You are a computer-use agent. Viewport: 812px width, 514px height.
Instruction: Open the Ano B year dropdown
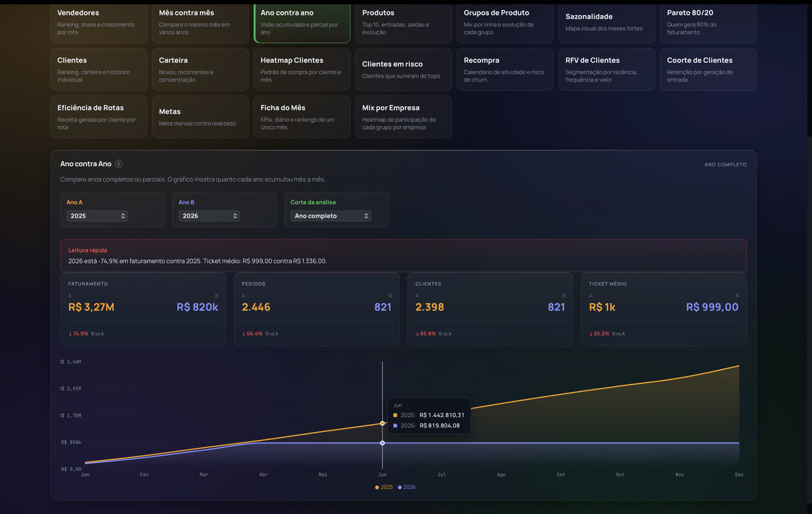[209, 216]
